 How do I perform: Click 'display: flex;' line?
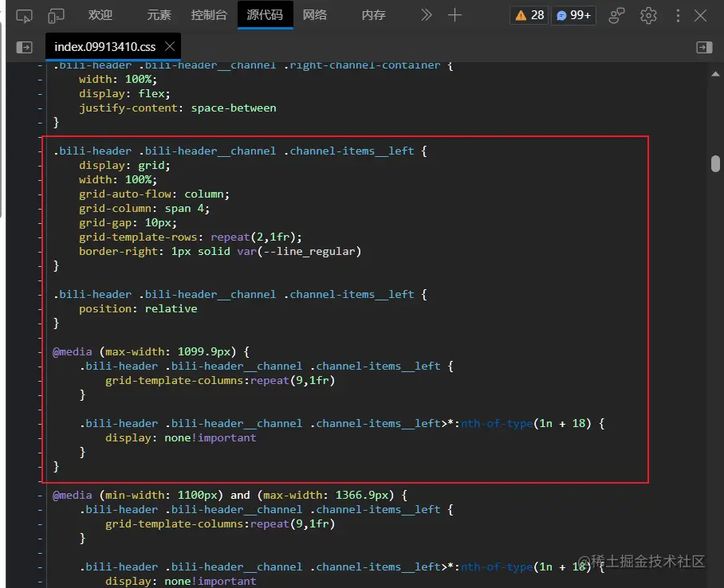point(124,93)
